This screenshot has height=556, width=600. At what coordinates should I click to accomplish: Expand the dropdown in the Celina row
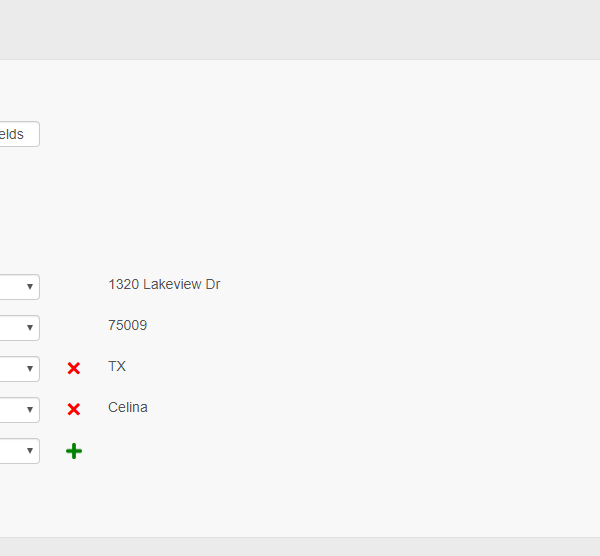click(x=18, y=410)
